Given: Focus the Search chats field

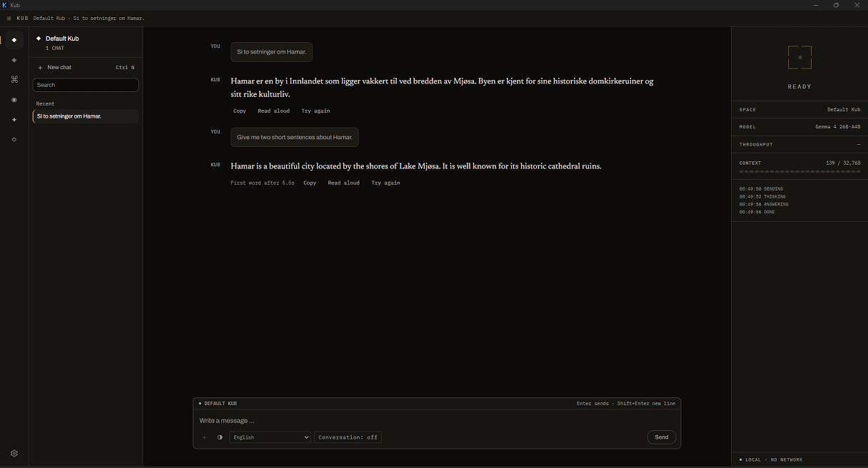Looking at the screenshot, I should pos(86,85).
